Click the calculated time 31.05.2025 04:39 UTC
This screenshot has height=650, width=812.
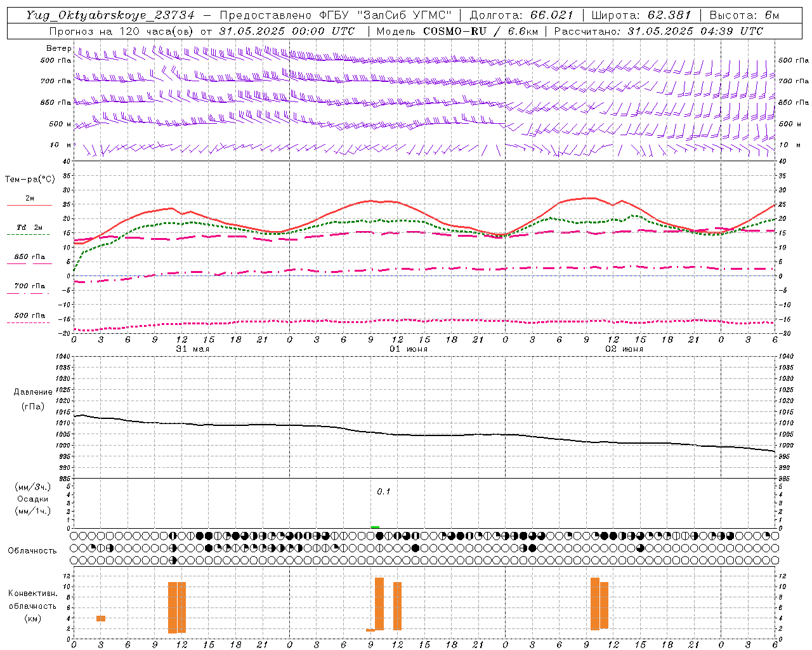[695, 31]
